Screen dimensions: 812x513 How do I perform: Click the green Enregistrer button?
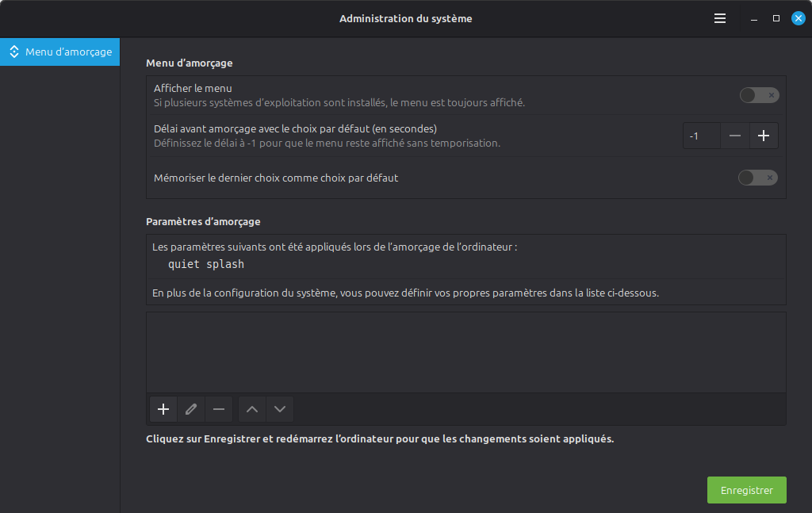(x=746, y=490)
